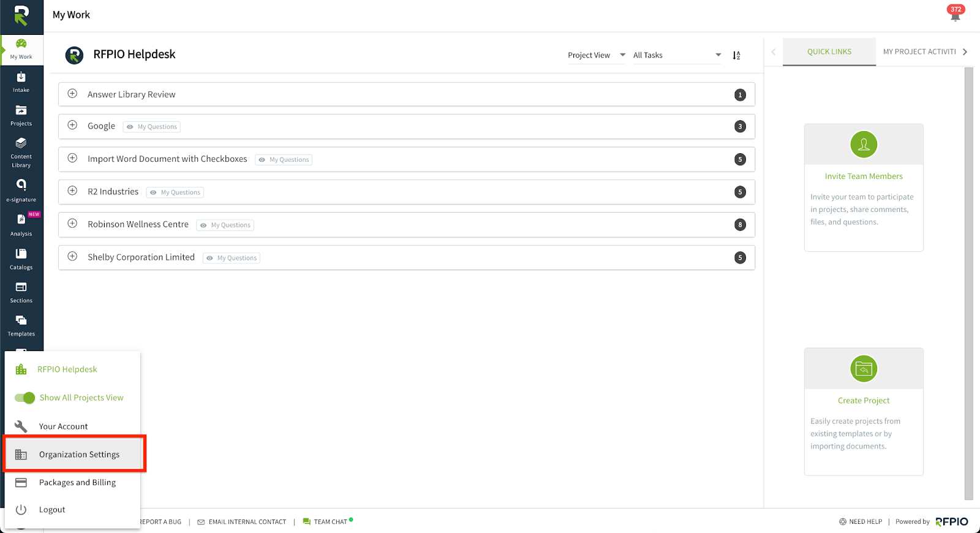This screenshot has height=533, width=980.
Task: Click the wrench icon for Your Account
Action: pos(21,426)
